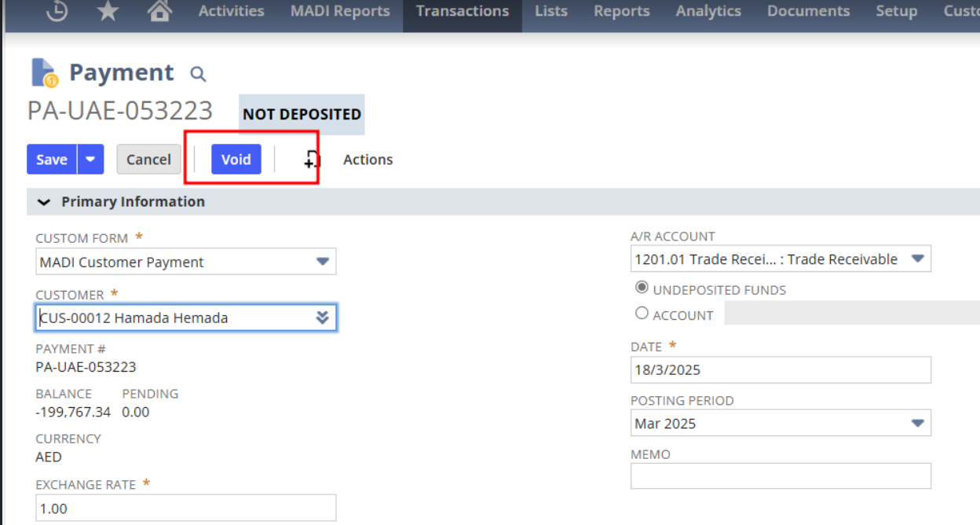Select the Undeposited Funds radio button
This screenshot has height=525, width=980.
(642, 288)
